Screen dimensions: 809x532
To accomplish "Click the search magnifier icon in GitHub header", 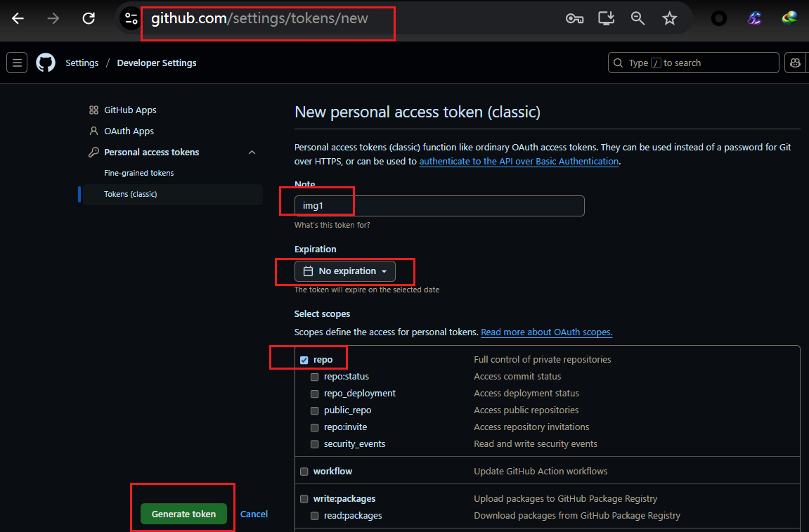I will 618,63.
